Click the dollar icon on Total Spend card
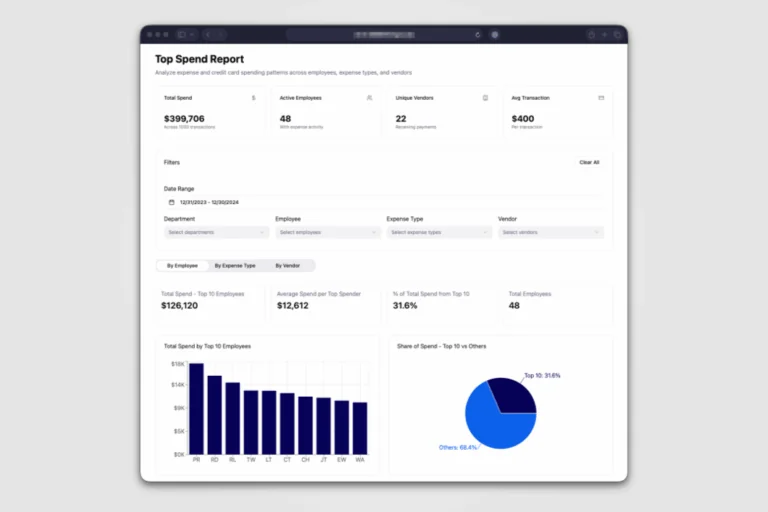 click(x=253, y=98)
